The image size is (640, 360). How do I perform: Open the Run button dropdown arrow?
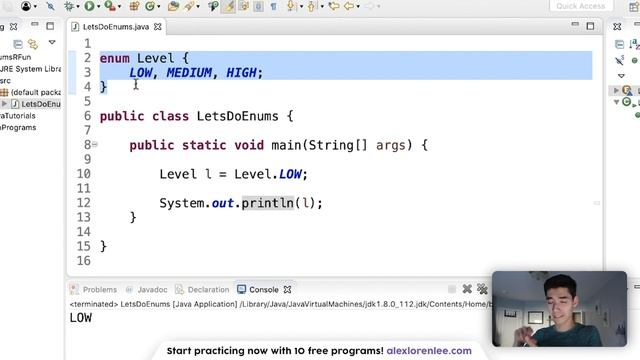[x=98, y=7]
